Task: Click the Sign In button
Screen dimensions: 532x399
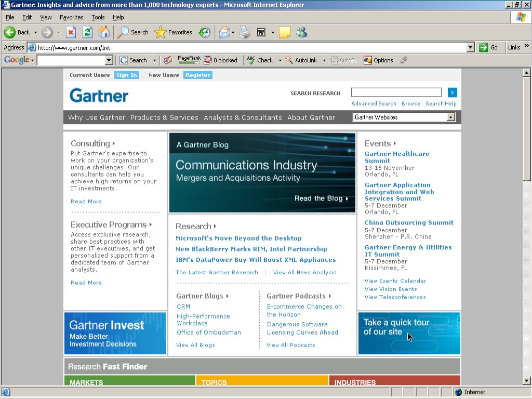Action: pos(126,75)
